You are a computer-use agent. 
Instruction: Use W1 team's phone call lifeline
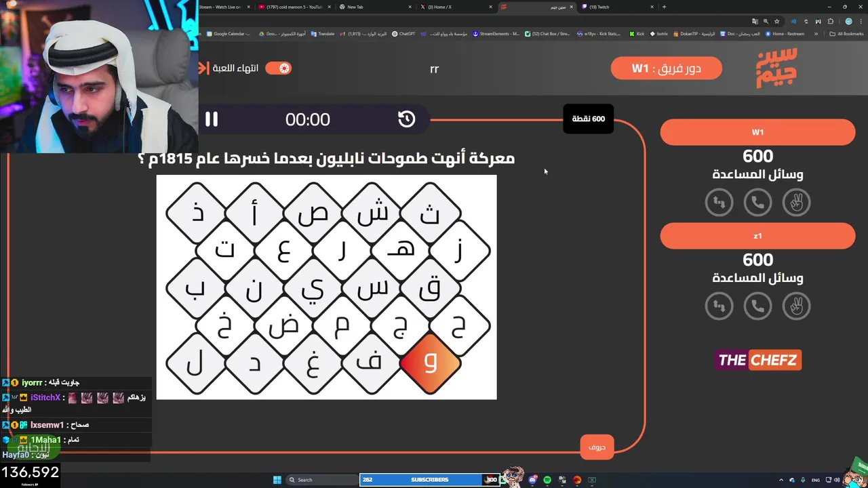coord(757,202)
